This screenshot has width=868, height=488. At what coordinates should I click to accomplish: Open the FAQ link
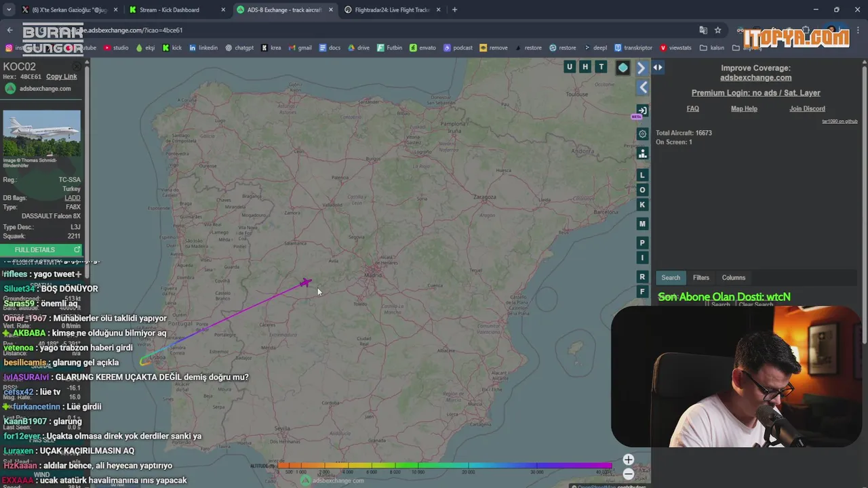(x=692, y=109)
